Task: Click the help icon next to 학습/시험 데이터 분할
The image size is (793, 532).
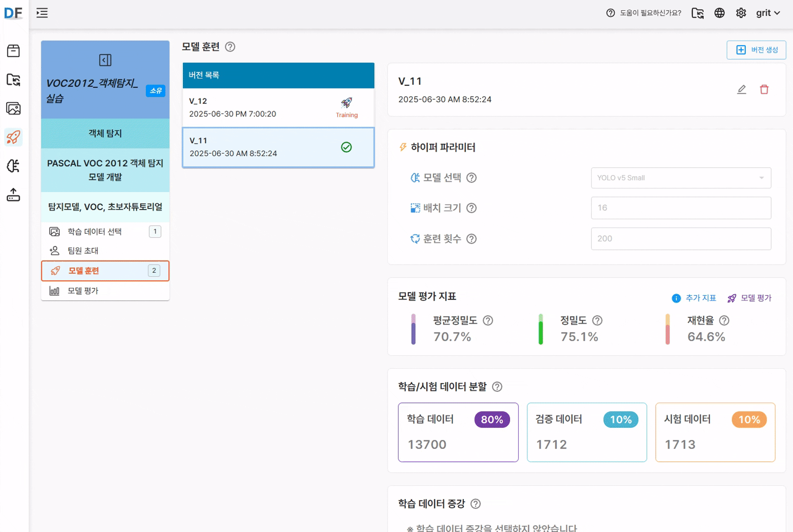Action: tap(497, 387)
